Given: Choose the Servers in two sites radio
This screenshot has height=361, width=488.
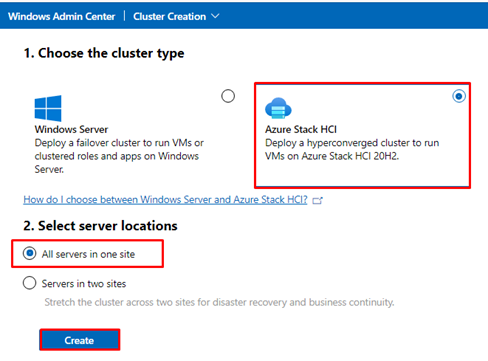Looking at the screenshot, I should 29,283.
